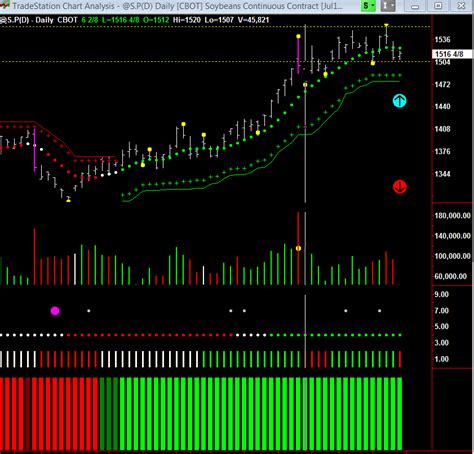Minimize the chart analysis window
The width and height of the screenshot is (474, 454).
pos(415,6)
